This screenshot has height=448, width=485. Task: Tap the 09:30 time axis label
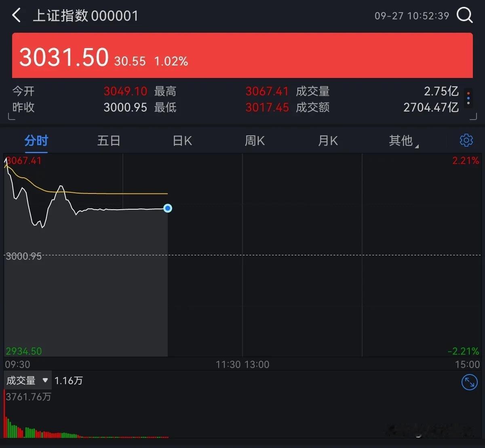17,364
